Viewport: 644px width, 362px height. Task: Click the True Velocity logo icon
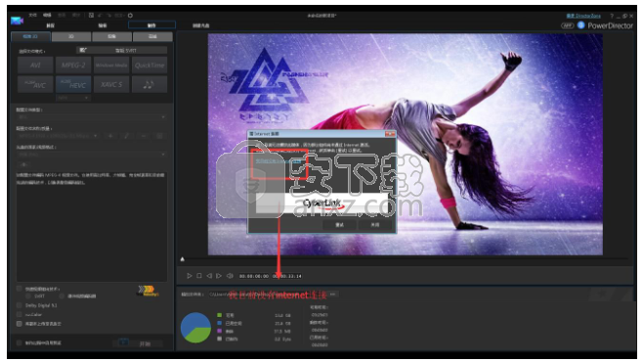pos(148,291)
